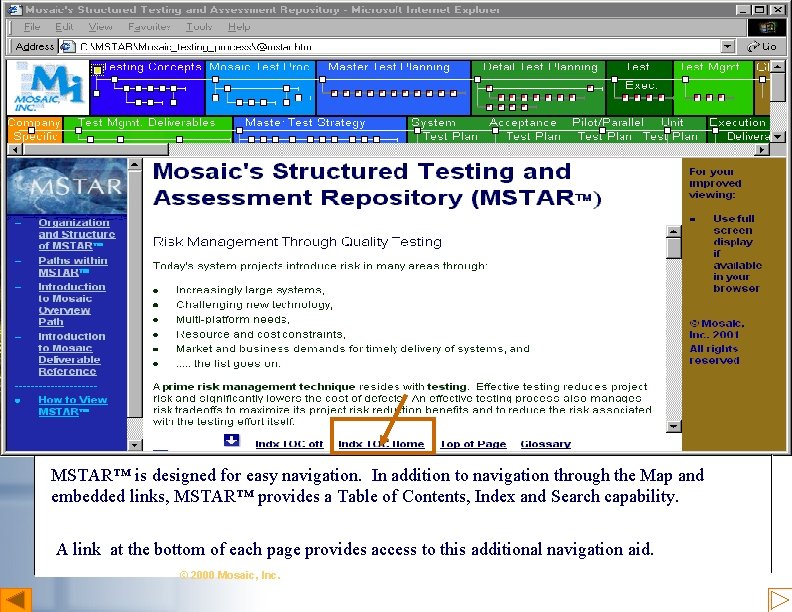792x612 pixels.
Task: Click the Internet Explorer throbber logo
Action: coord(767,27)
